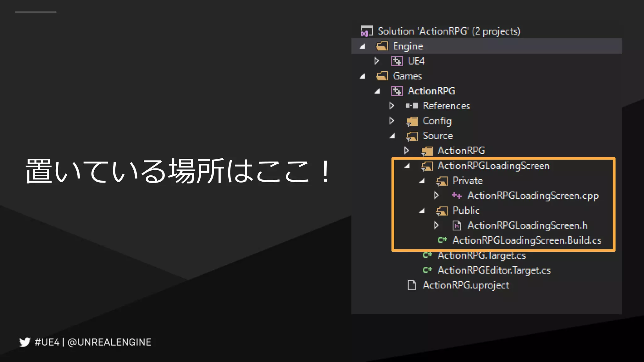Open ActionRPGLoadingScreen.cpp file name
The image size is (644, 362).
tap(533, 196)
